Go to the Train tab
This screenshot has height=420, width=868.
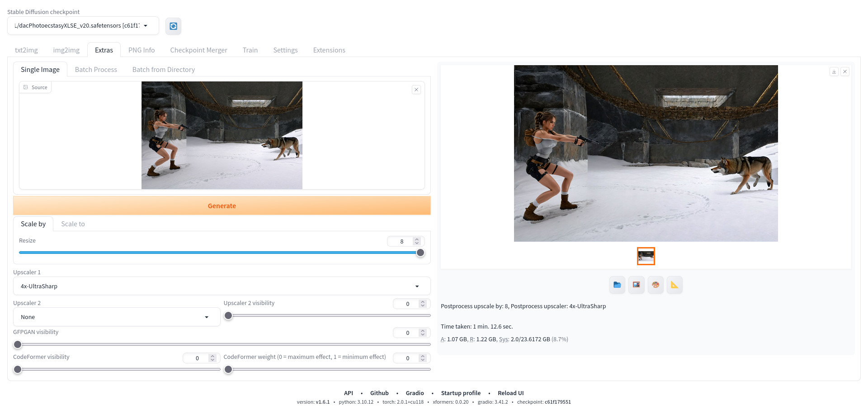click(x=250, y=50)
